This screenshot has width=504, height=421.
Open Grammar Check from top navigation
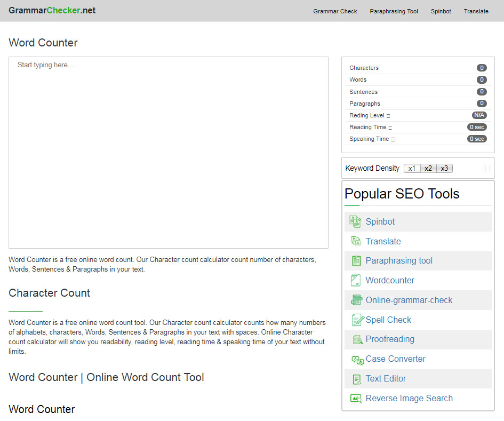(335, 11)
